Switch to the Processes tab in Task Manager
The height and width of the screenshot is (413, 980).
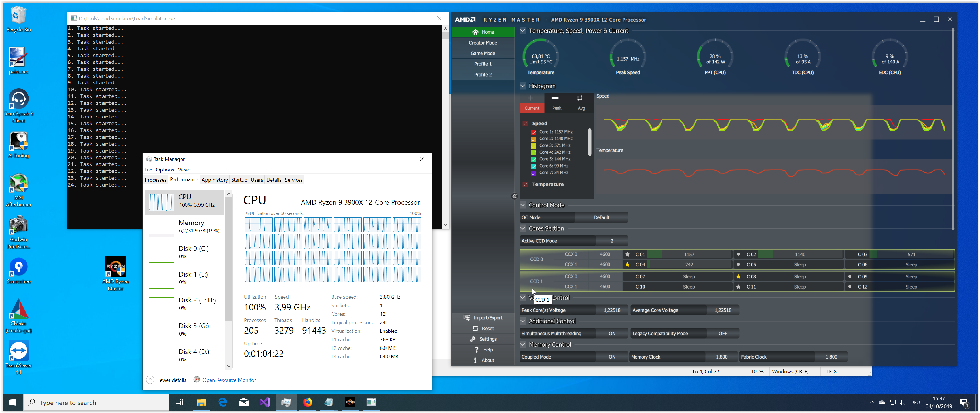[156, 180]
